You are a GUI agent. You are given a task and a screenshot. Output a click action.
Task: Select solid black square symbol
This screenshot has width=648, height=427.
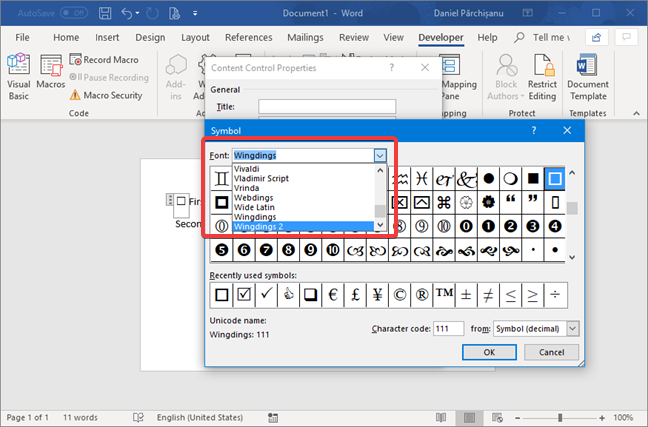(x=533, y=179)
